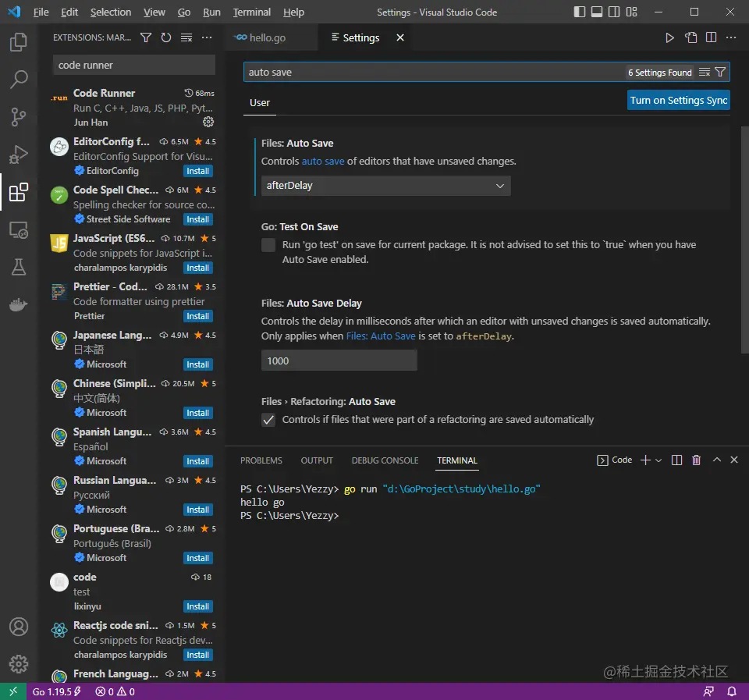The width and height of the screenshot is (749, 700).
Task: Close the terminal panel
Action: 734,460
